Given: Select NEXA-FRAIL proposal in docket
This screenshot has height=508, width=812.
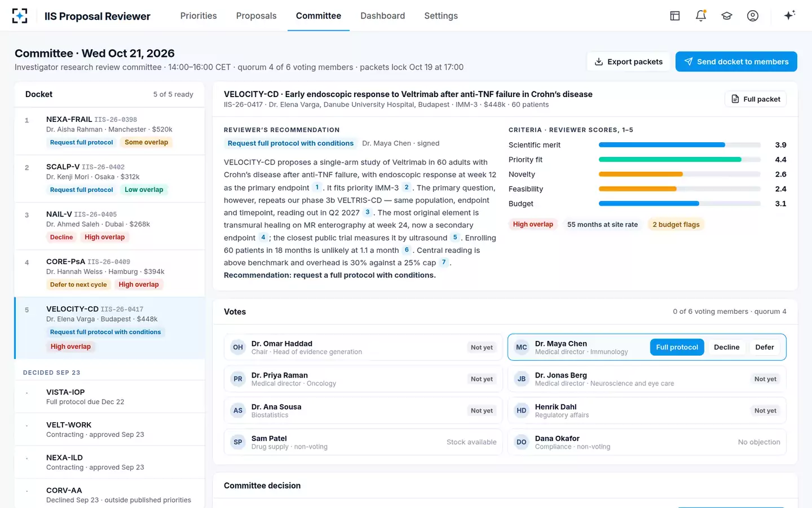Looking at the screenshot, I should (x=109, y=131).
